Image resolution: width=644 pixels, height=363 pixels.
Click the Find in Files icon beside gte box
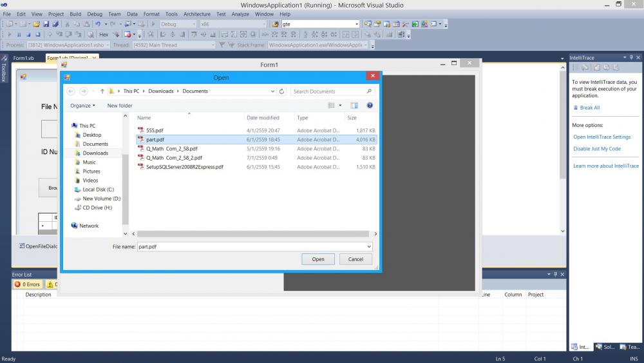pyautogui.click(x=276, y=25)
